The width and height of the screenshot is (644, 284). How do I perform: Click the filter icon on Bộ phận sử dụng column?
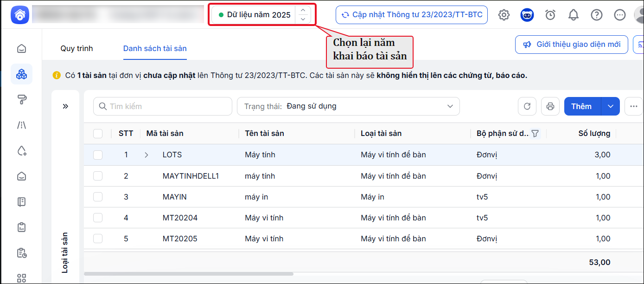click(x=535, y=134)
